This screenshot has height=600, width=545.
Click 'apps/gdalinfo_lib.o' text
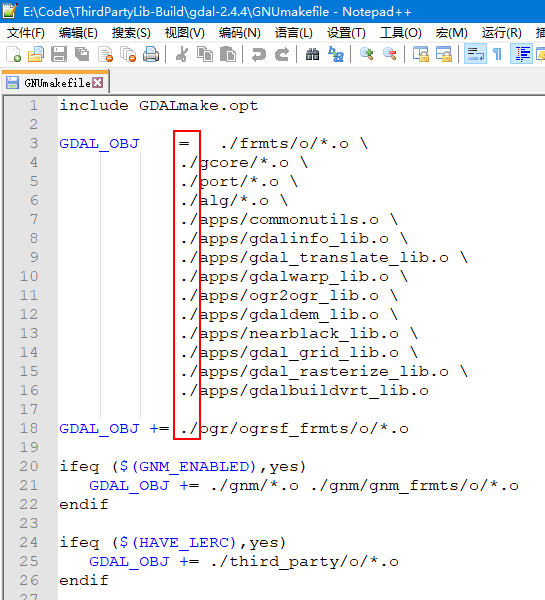coord(294,238)
